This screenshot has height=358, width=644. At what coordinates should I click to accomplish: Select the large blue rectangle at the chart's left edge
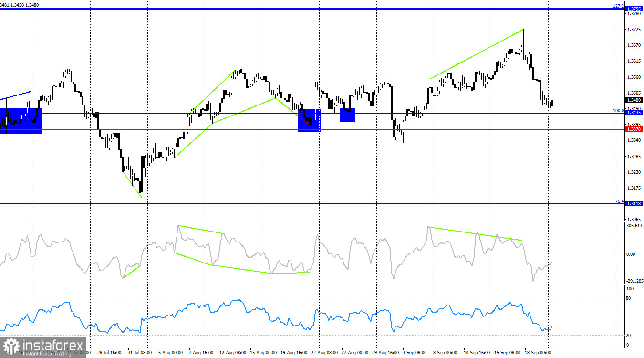[21, 121]
